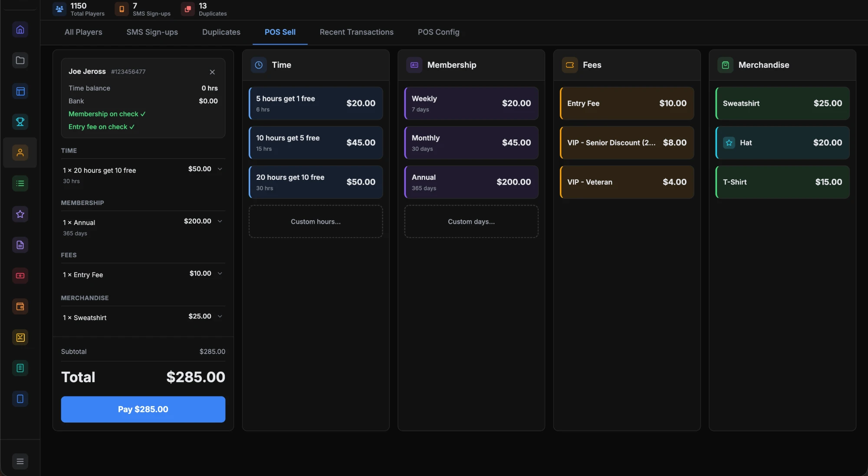The width and height of the screenshot is (868, 476).
Task: Select the players person icon in sidebar
Action: (x=20, y=152)
